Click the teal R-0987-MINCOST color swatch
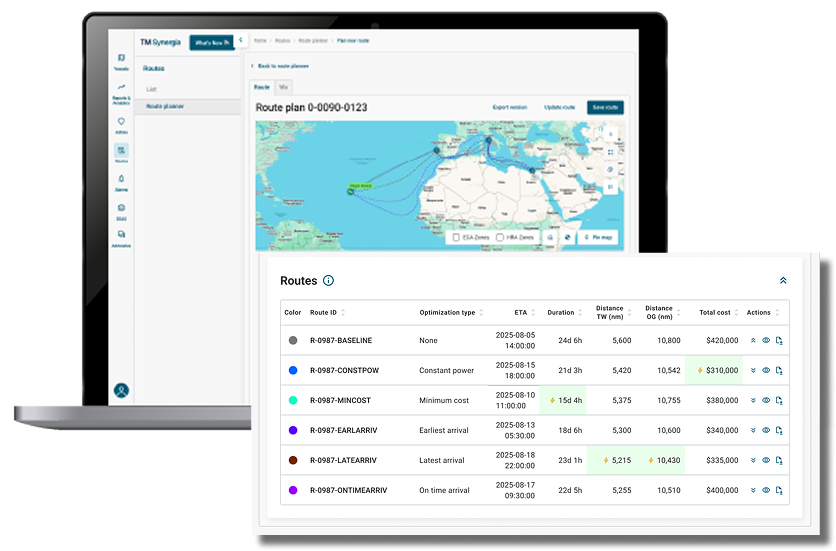 (293, 400)
